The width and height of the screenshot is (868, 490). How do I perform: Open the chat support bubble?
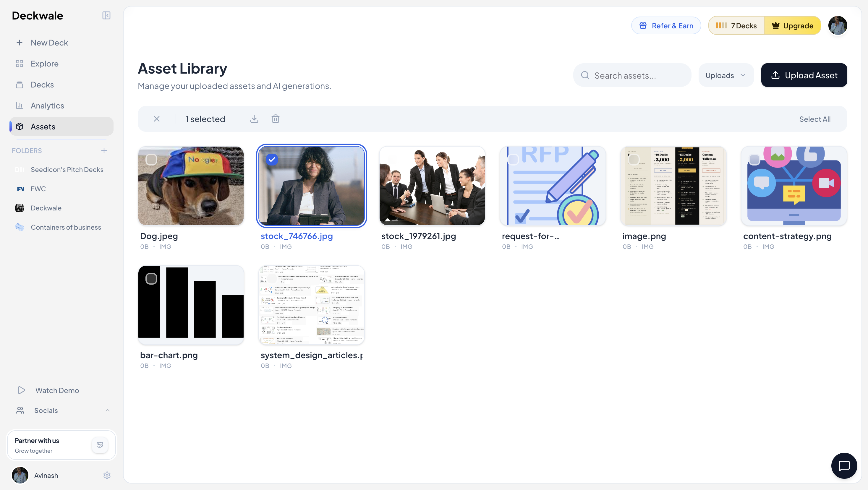tap(844, 465)
